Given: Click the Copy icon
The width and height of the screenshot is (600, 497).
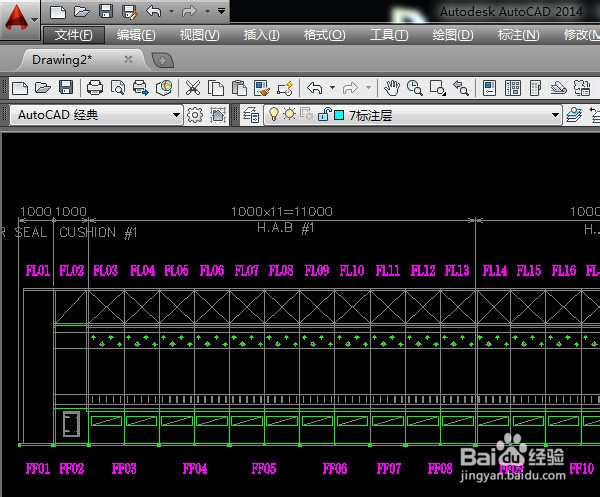Looking at the screenshot, I should click(216, 88).
